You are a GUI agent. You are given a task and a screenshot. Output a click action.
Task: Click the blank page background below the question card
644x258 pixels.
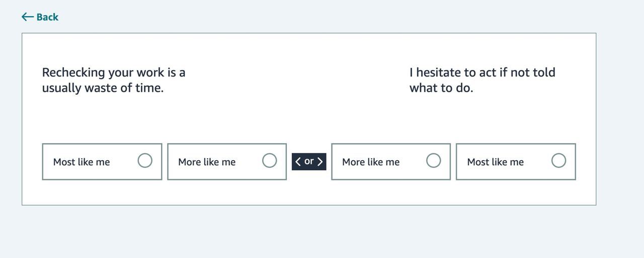pos(309,232)
